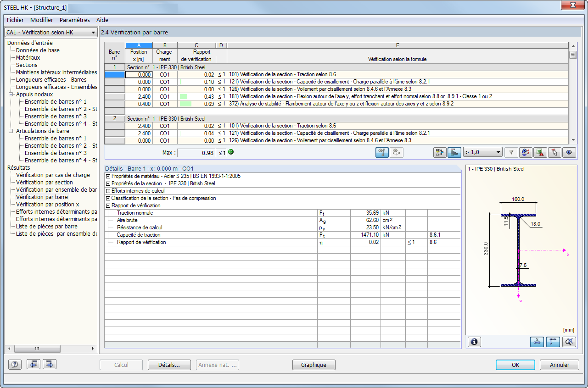Toggle section dimensions display icon
The image size is (588, 388).
pyautogui.click(x=537, y=342)
